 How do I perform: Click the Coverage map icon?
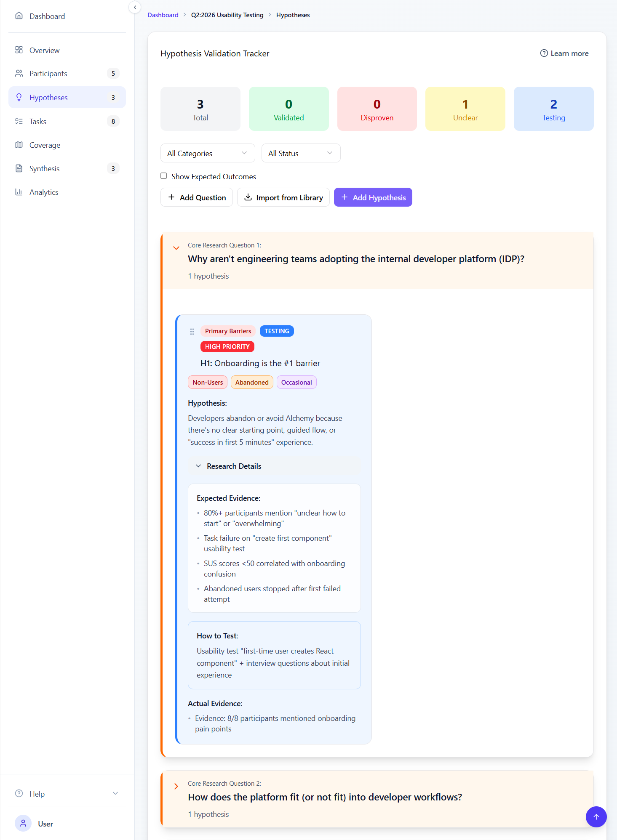(19, 145)
